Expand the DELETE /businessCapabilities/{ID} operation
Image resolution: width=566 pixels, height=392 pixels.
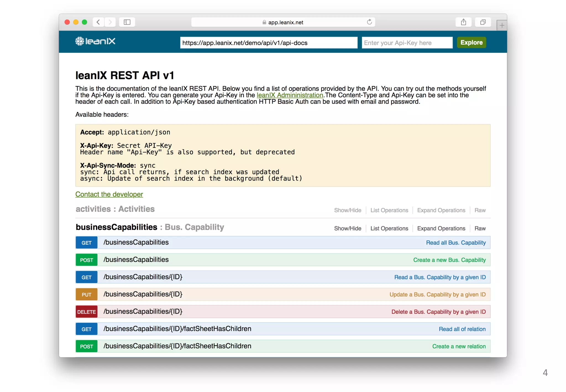point(143,312)
